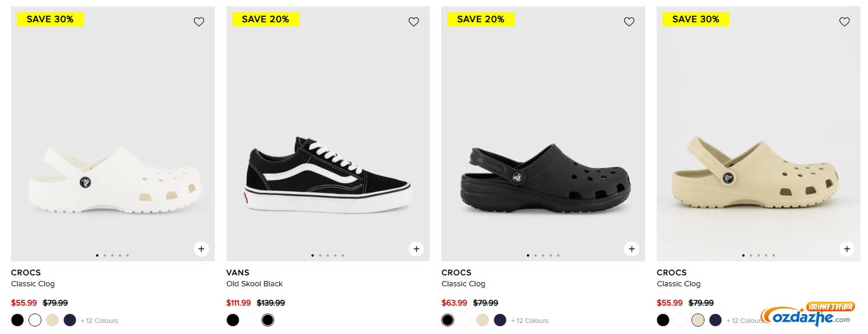Expand +12 Colours for first Crocs clog
The image size is (868, 334).
click(100, 321)
